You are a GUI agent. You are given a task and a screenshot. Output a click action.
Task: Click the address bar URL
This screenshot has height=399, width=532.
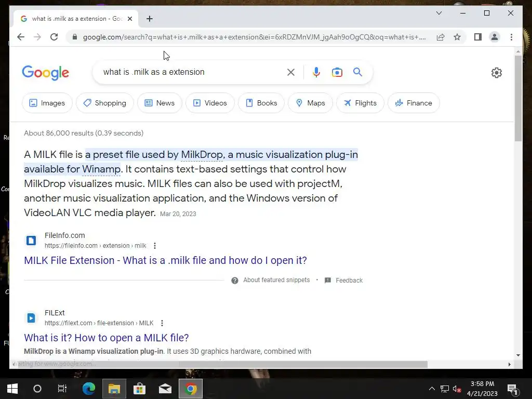pos(254,37)
